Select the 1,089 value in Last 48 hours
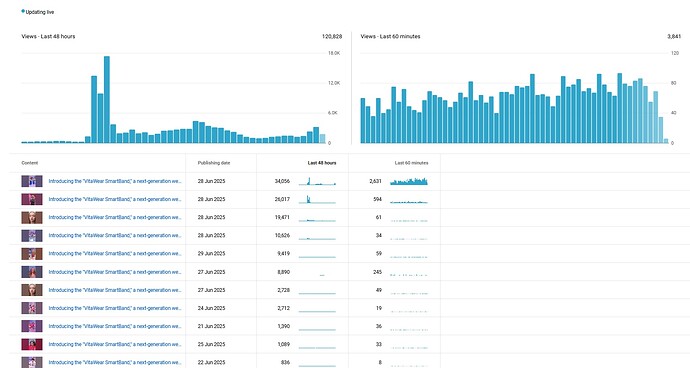Viewport: 690px width, 368px height. pyautogui.click(x=283, y=344)
